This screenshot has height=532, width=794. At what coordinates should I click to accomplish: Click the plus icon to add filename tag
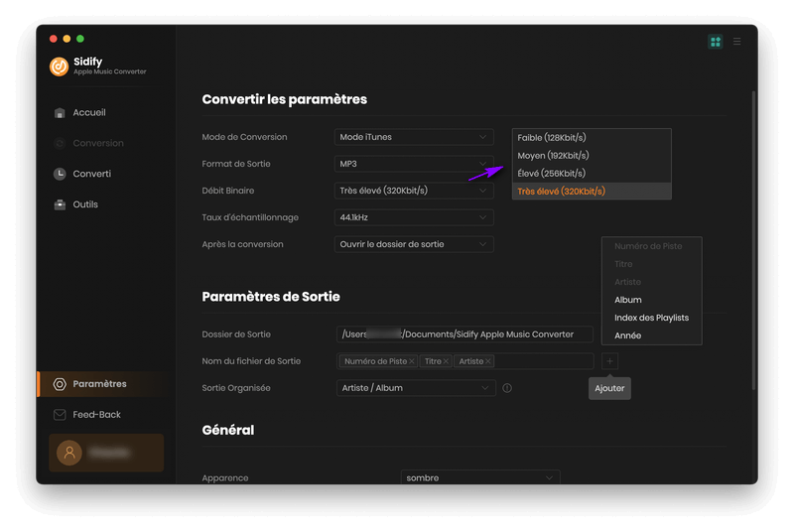[x=609, y=362]
